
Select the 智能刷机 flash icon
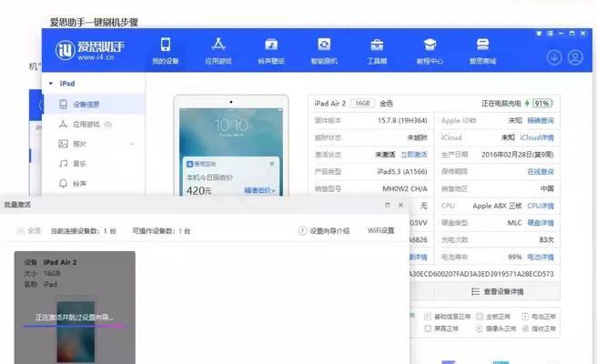(324, 45)
